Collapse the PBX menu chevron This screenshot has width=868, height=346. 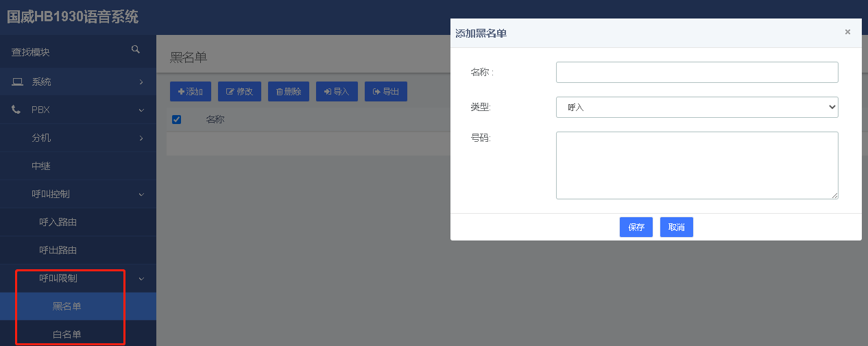coord(141,110)
